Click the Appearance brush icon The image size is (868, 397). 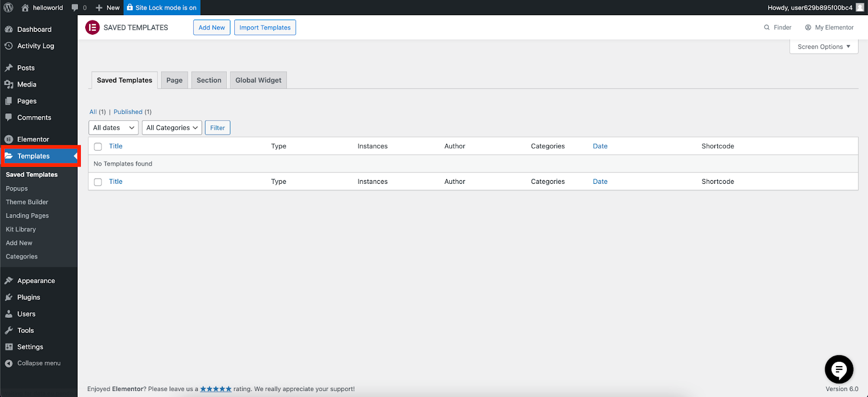[x=9, y=280]
